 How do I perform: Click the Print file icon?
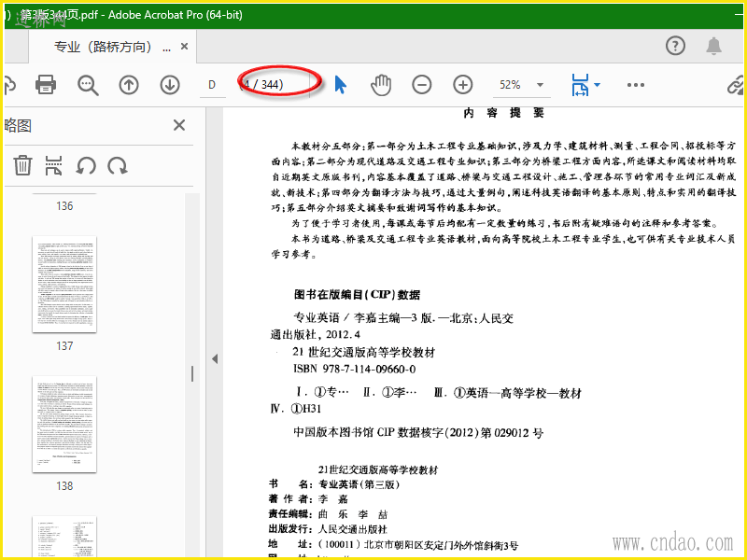46,85
